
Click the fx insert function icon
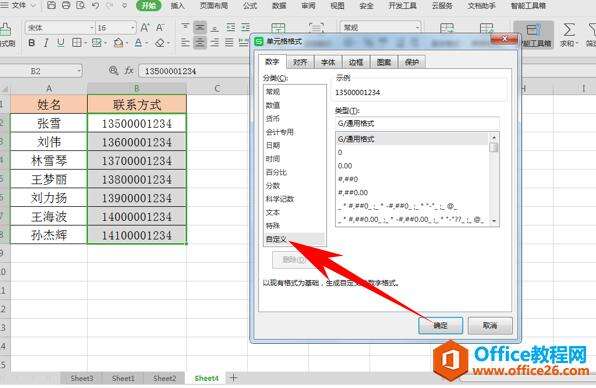[129, 71]
